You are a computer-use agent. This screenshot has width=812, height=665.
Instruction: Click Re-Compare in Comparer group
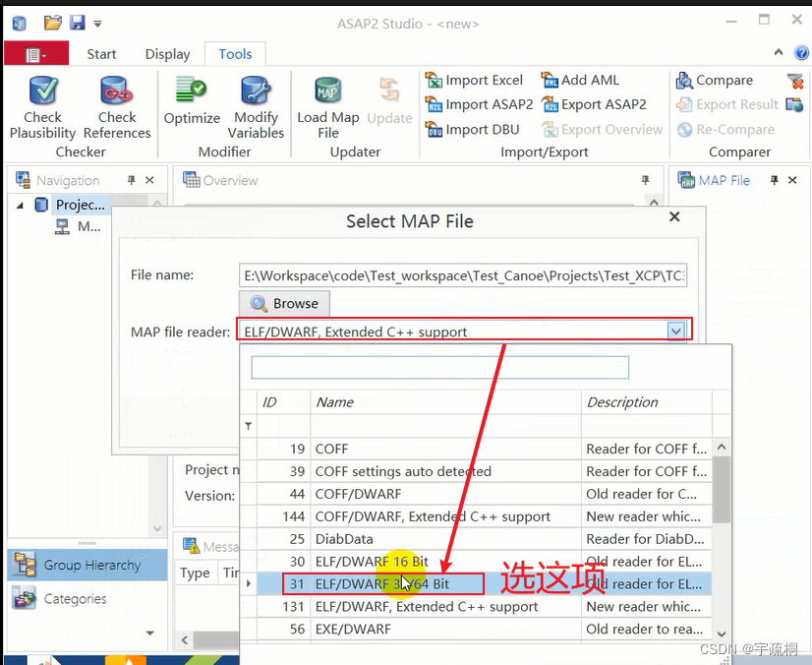pos(725,129)
